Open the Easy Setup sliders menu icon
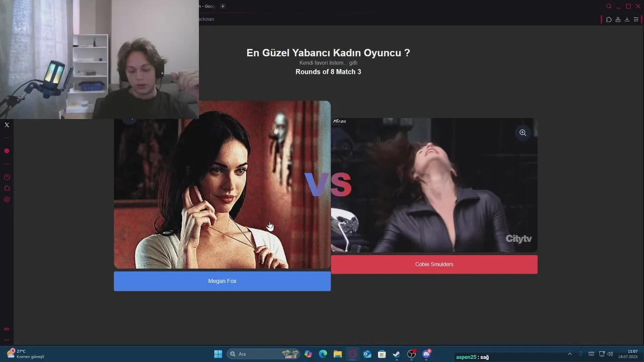This screenshot has width=644, height=362. coord(636,19)
